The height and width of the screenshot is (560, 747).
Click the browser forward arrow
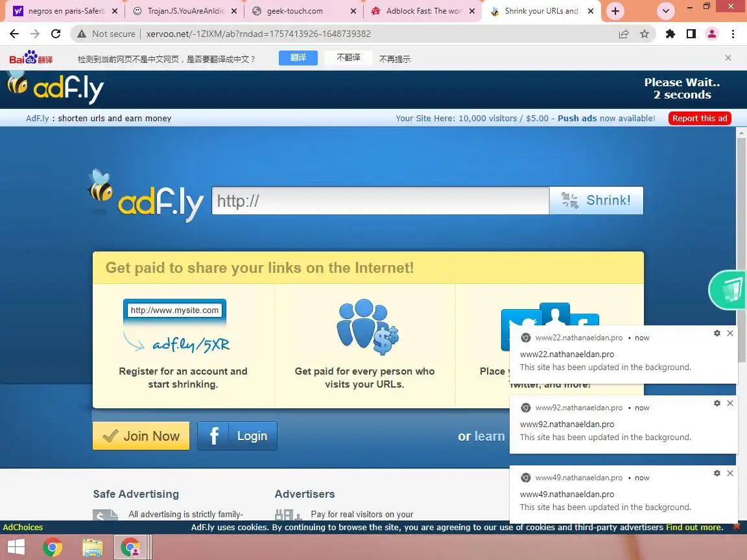(35, 34)
